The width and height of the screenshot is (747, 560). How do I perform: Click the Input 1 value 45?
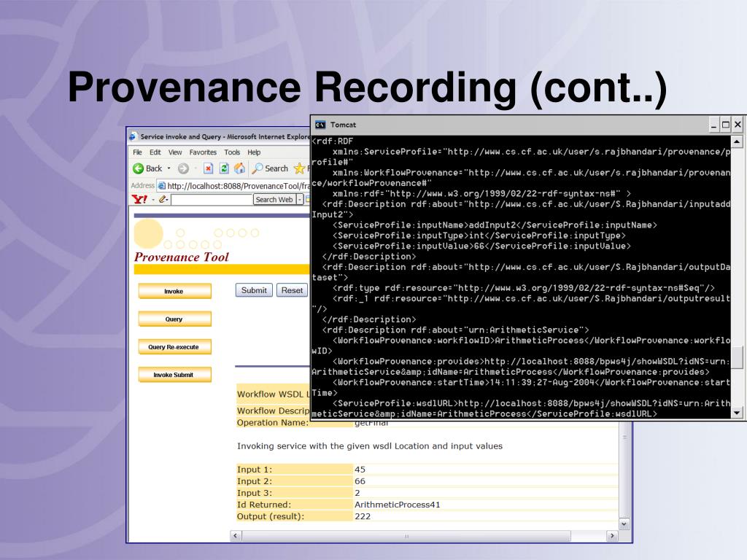point(360,470)
